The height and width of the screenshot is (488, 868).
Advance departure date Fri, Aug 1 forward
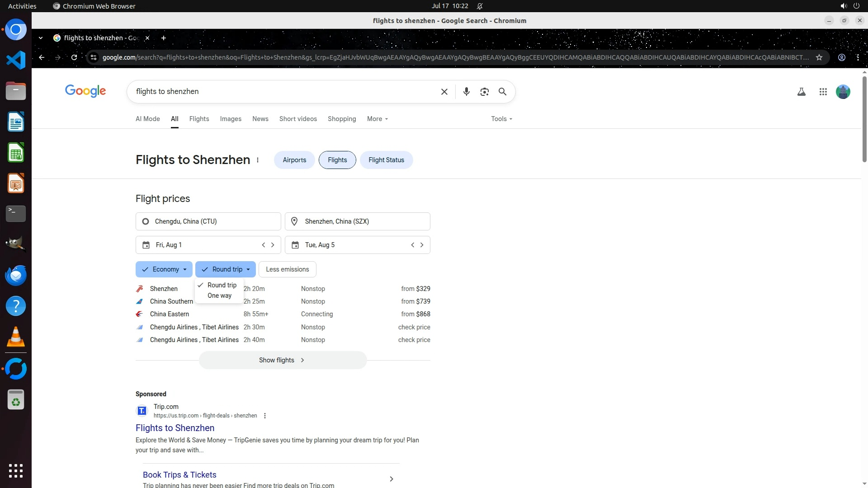tap(273, 245)
